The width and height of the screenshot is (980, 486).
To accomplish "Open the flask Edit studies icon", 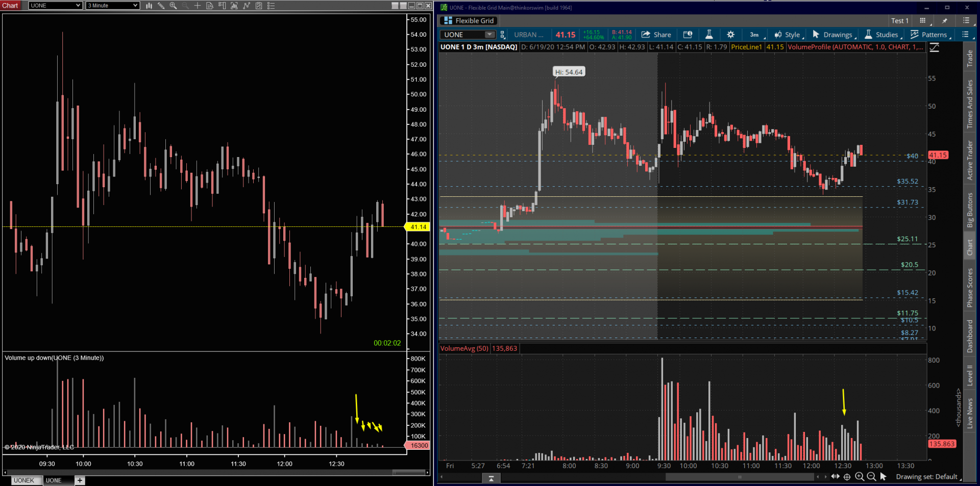I will point(709,35).
